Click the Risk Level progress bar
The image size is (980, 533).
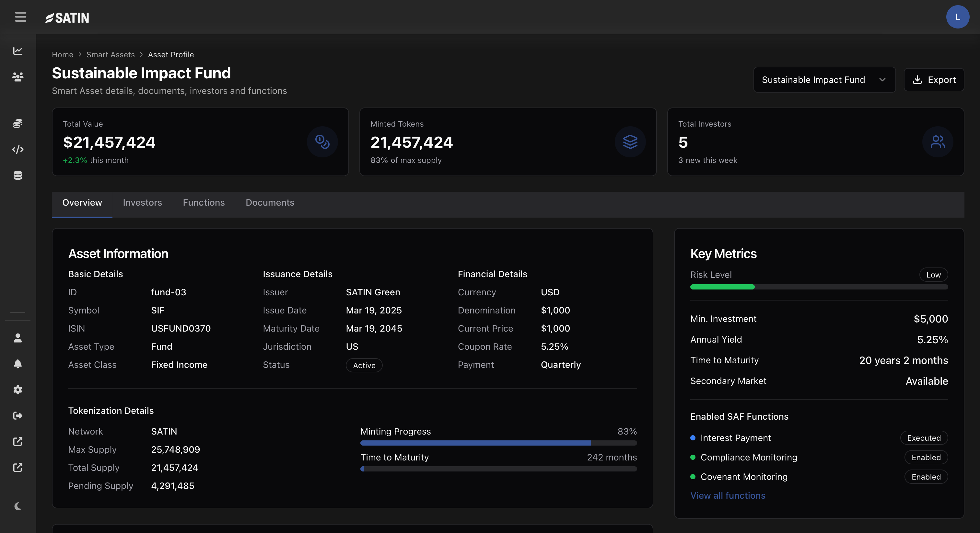[x=819, y=287]
